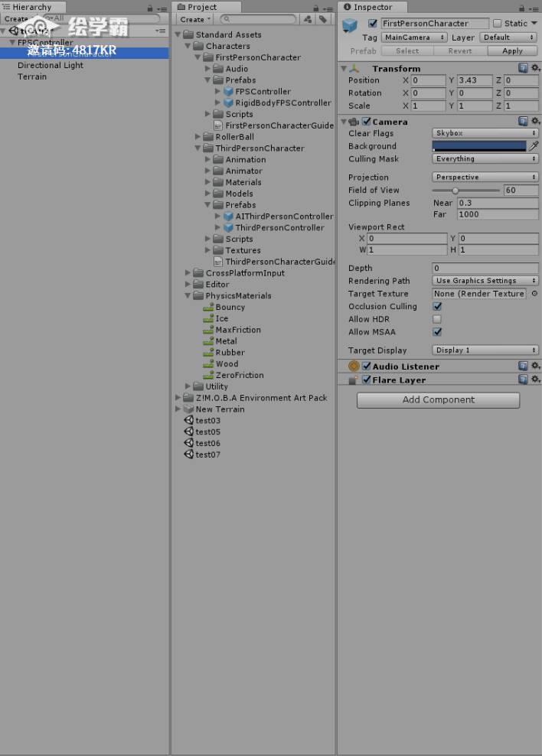Screen dimensions: 542x756
Task: Lock the Hierarchy panel
Action: [x=150, y=8]
